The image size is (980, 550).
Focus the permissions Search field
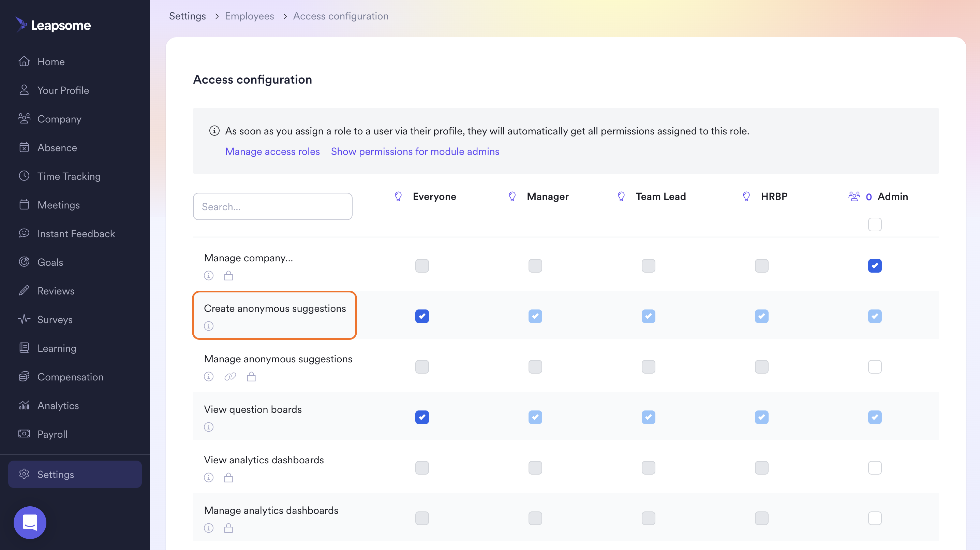[272, 206]
